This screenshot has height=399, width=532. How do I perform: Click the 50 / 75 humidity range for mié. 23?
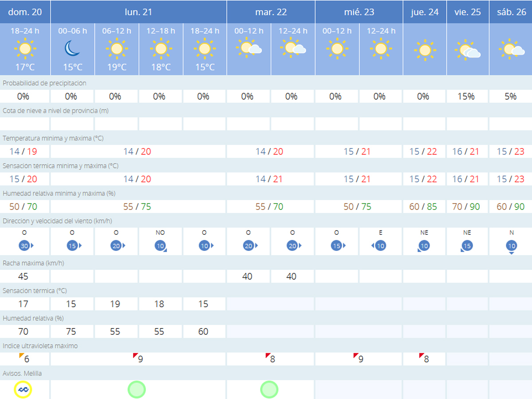pyautogui.click(x=358, y=207)
